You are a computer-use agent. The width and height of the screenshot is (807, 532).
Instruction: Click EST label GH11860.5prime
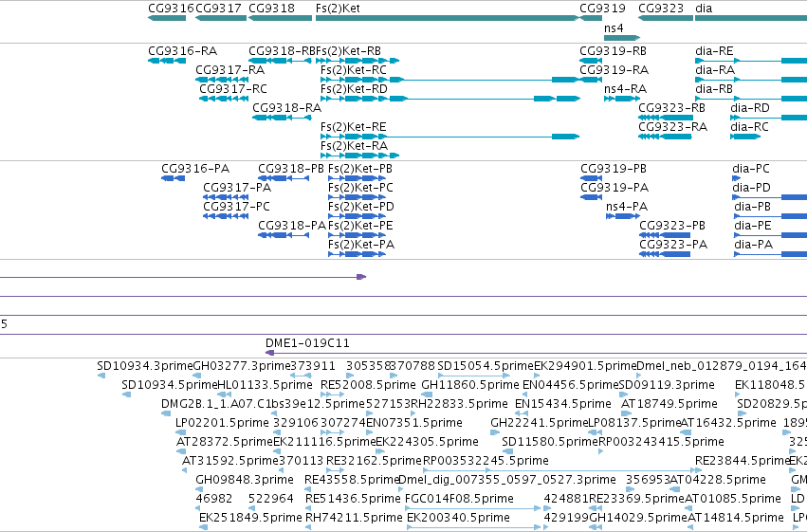[x=470, y=385]
